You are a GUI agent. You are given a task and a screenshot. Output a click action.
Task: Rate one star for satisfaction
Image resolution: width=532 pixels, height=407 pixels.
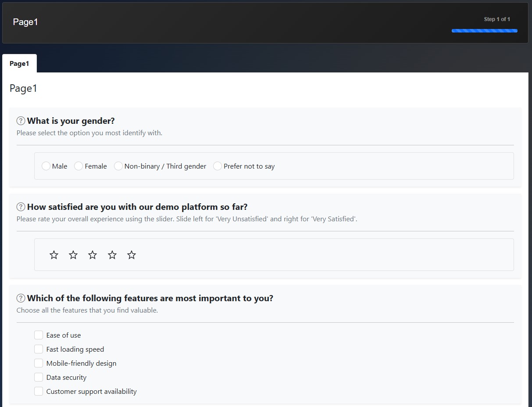click(54, 255)
